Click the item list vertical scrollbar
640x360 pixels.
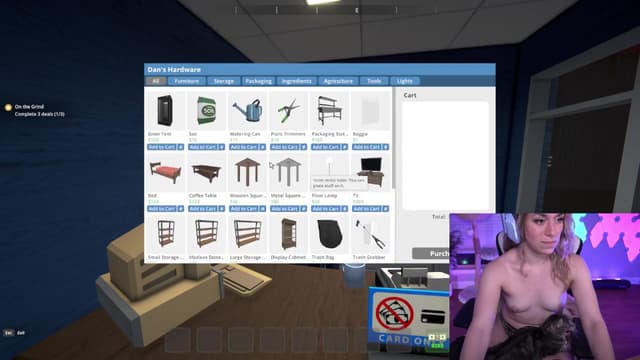393,138
